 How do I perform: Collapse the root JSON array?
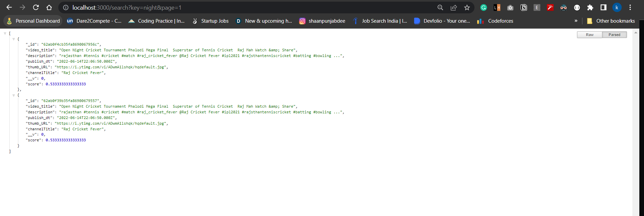pyautogui.click(x=5, y=33)
